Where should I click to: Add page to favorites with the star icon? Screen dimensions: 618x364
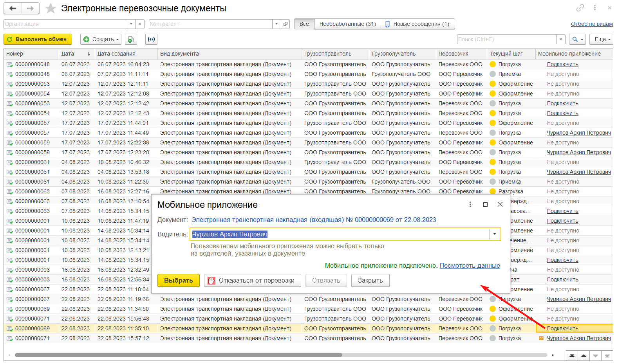tap(51, 8)
